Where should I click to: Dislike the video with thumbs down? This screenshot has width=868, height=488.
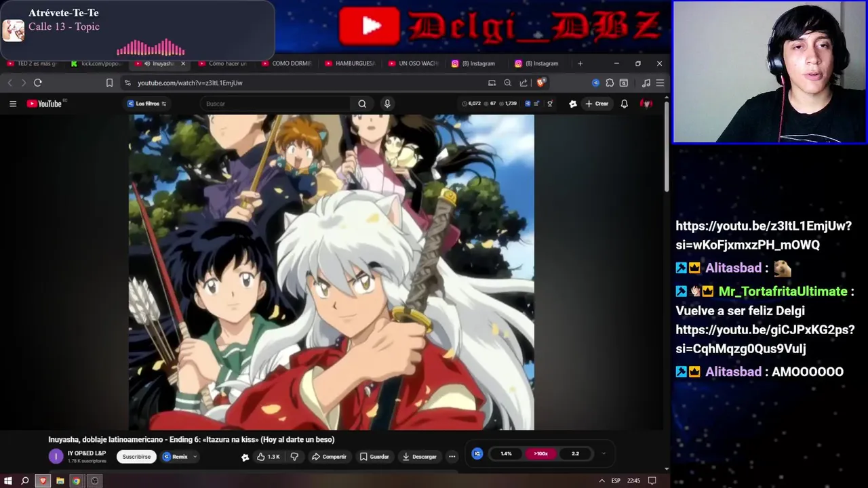pos(294,457)
